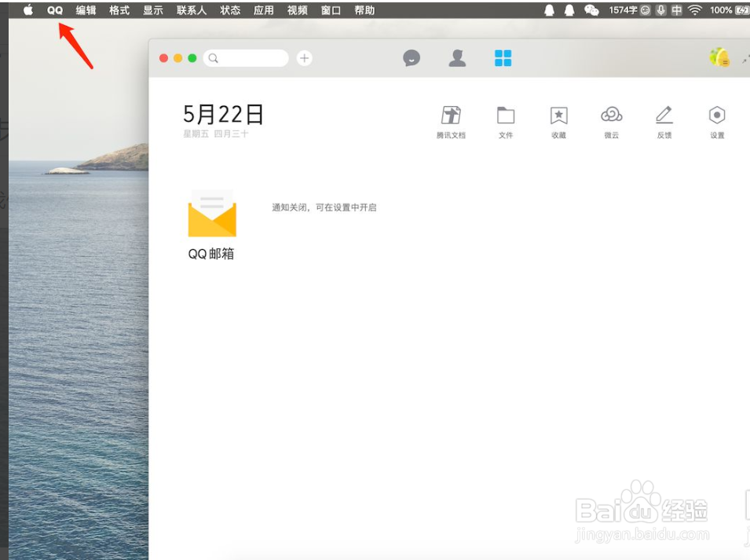Click the 1574字 word count status item

(623, 10)
